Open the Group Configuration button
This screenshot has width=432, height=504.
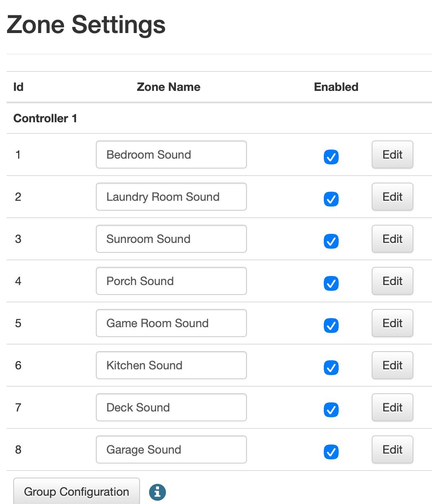click(x=76, y=492)
